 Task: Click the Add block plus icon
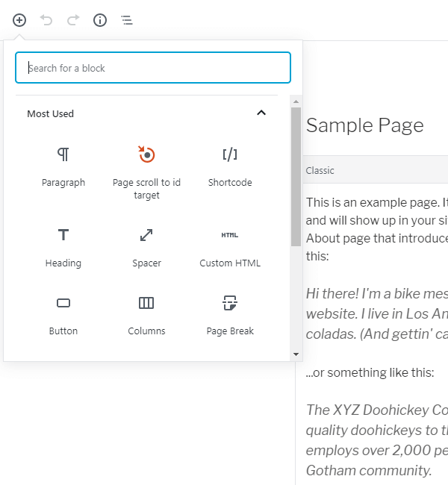(x=19, y=20)
